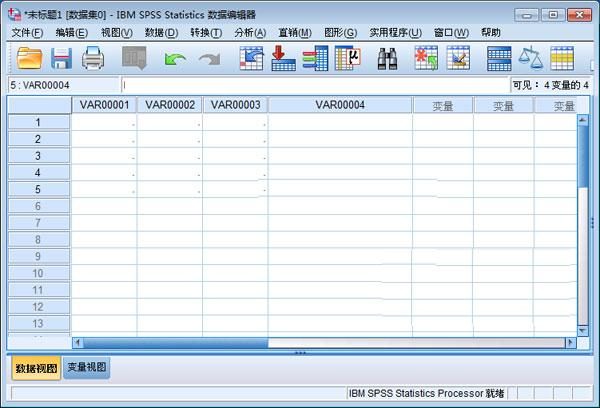Select row header 9

(x=39, y=256)
